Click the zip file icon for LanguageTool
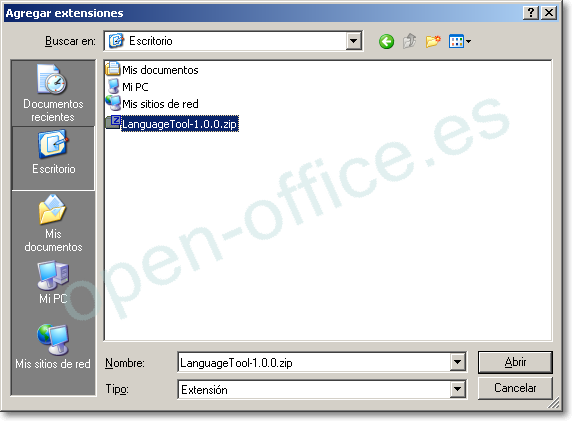Viewport: 572px width, 421px height. click(x=113, y=123)
